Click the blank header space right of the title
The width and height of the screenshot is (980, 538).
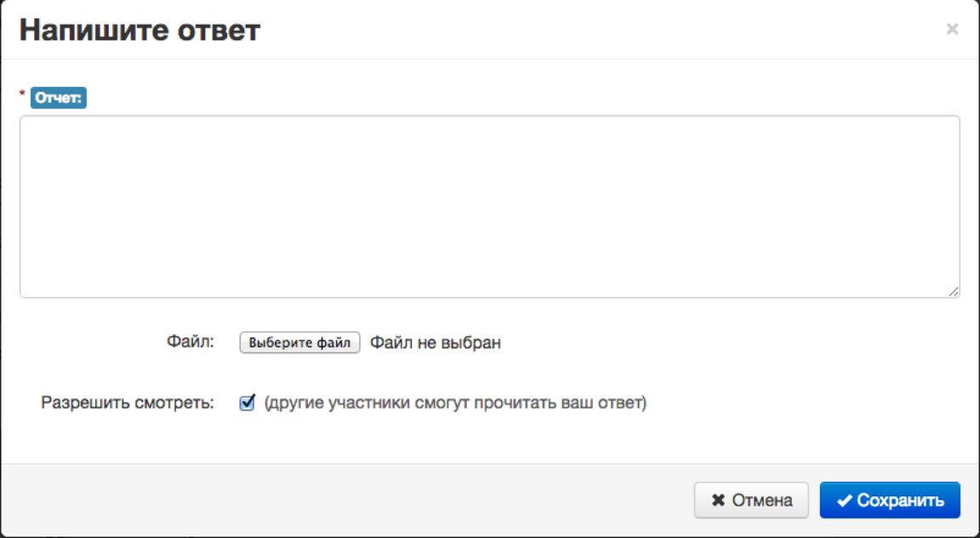[600, 30]
